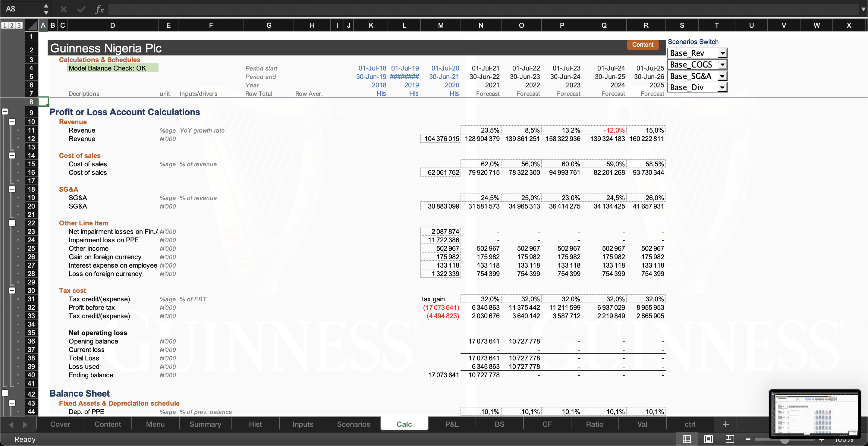Click the orange Content button
The image size is (868, 446).
(643, 45)
